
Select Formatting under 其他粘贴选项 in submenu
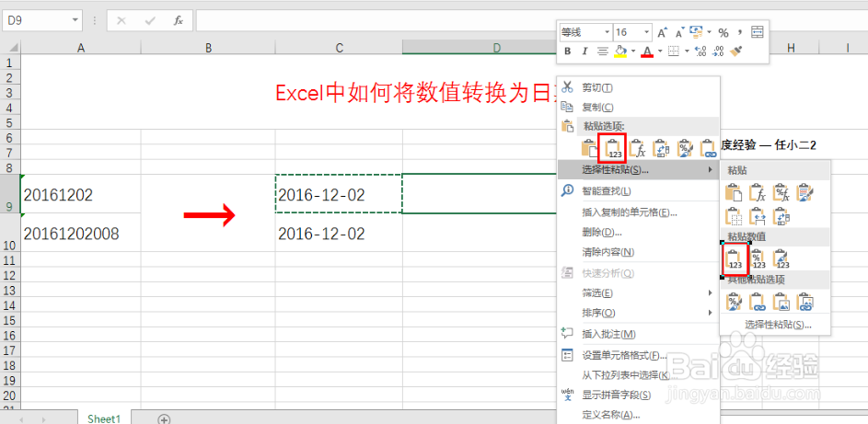click(734, 302)
